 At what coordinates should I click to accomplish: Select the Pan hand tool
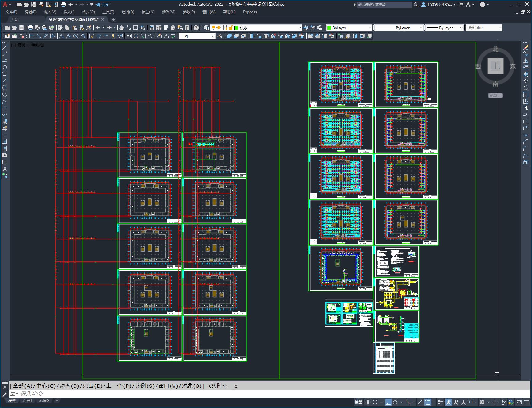click(x=122, y=28)
